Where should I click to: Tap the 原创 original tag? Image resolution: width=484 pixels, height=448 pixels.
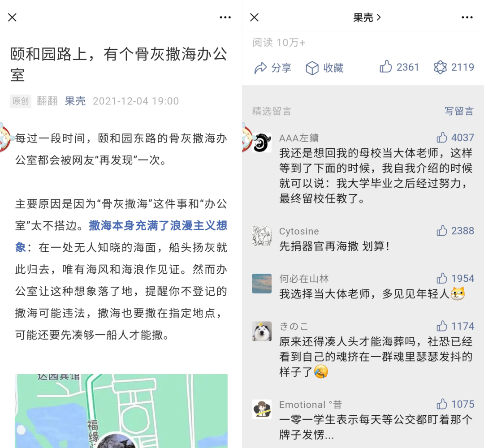coord(21,101)
